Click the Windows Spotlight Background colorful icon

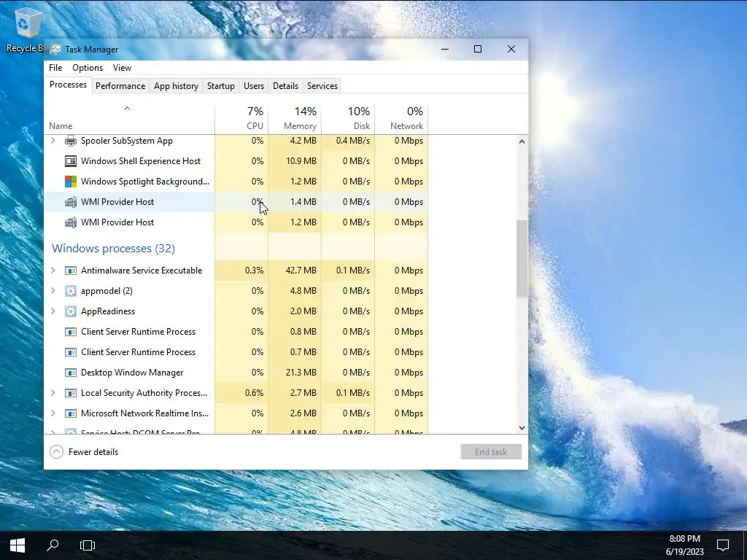pos(71,182)
